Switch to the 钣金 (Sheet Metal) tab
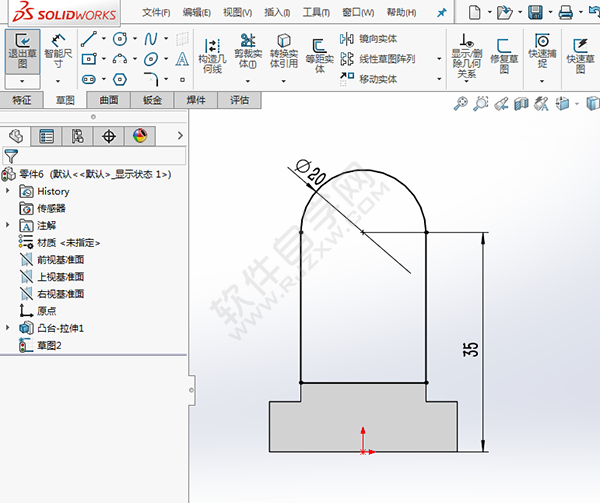This screenshot has height=503, width=600. 152,100
